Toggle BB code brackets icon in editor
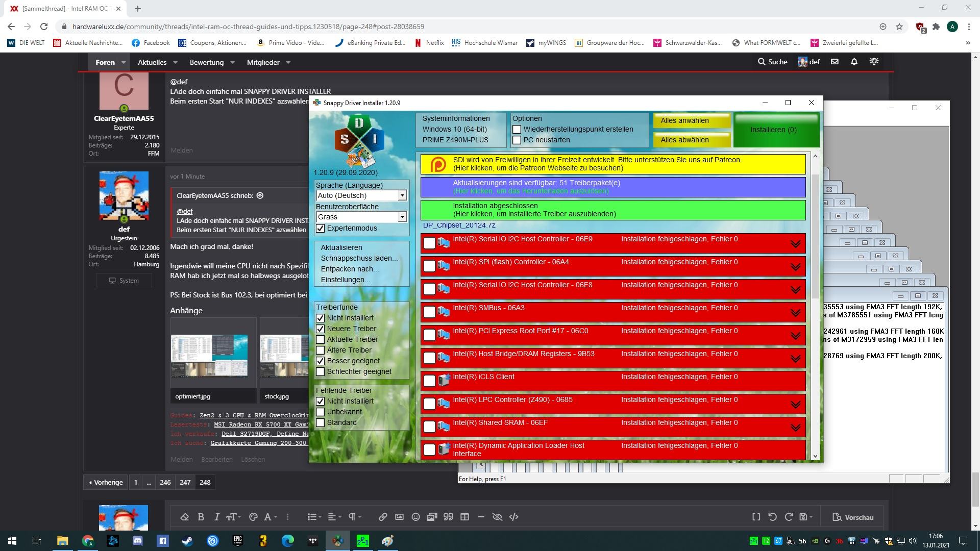This screenshot has width=980, height=551. click(x=756, y=517)
